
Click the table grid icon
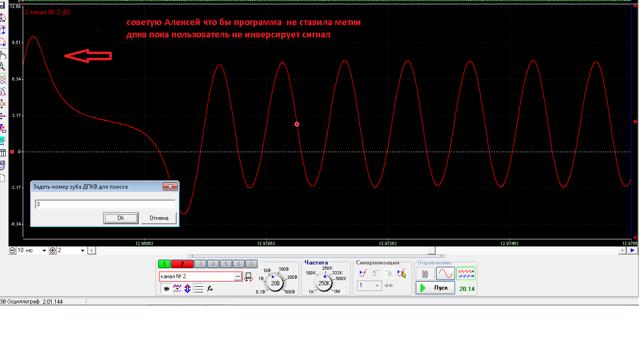pos(2,153)
